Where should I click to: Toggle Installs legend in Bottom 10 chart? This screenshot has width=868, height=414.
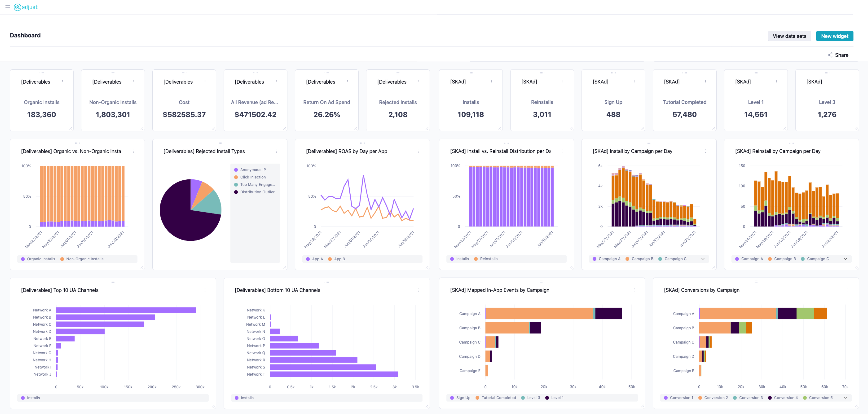[244, 398]
